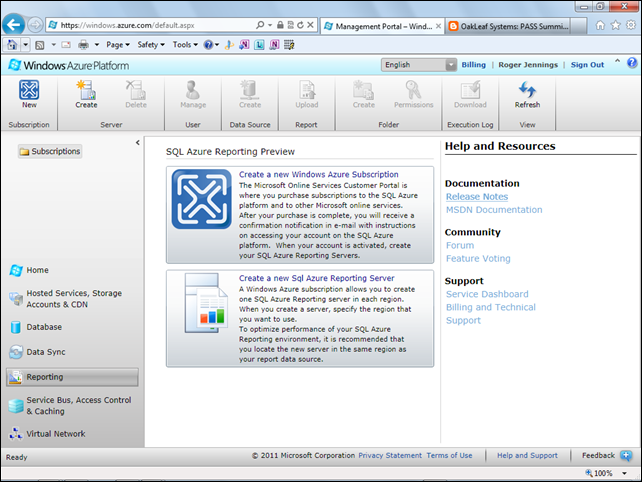Click the Delete Server ribbon icon
The height and width of the screenshot is (482, 642).
tap(136, 90)
